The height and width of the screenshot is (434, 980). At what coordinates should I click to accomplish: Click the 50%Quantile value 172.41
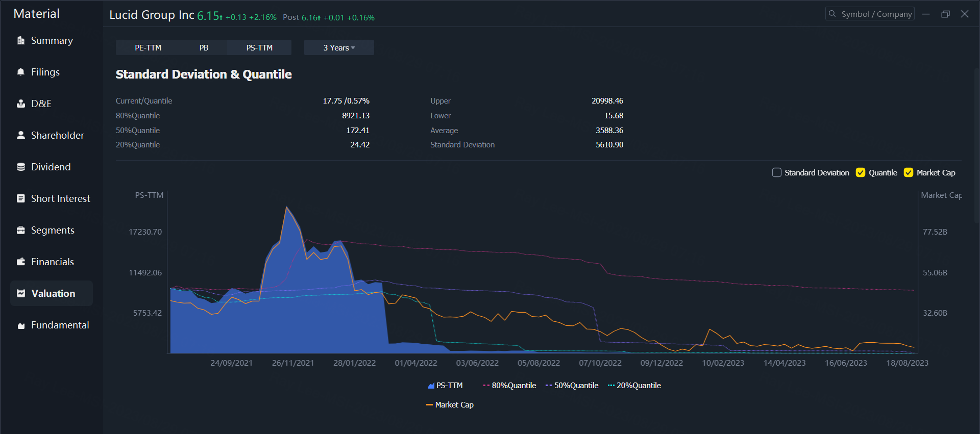tap(358, 131)
